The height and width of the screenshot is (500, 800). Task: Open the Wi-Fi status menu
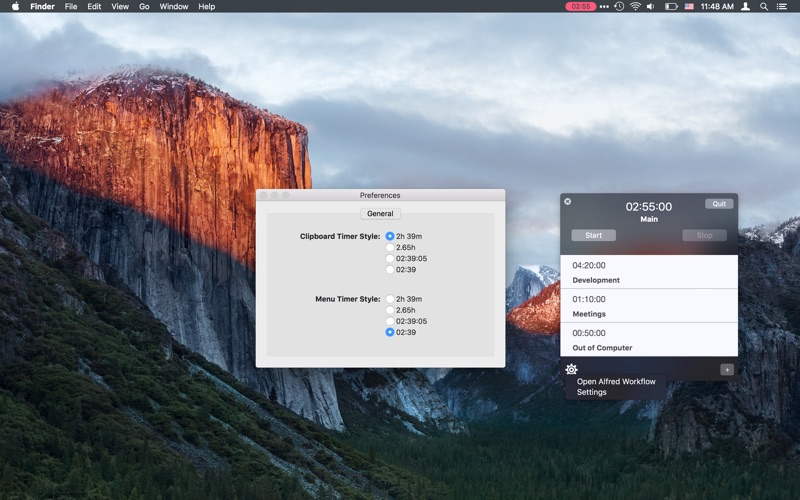click(635, 7)
